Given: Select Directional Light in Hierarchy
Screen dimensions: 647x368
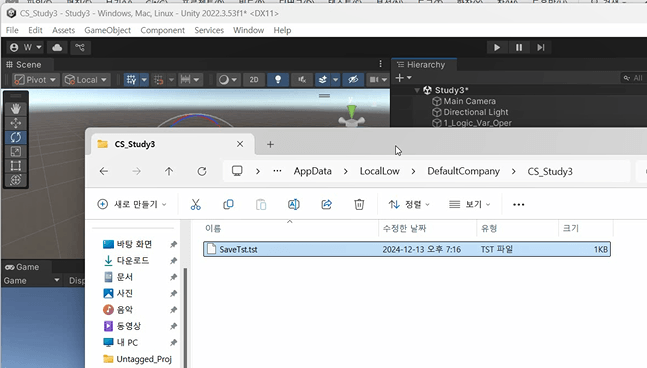Looking at the screenshot, I should (476, 112).
